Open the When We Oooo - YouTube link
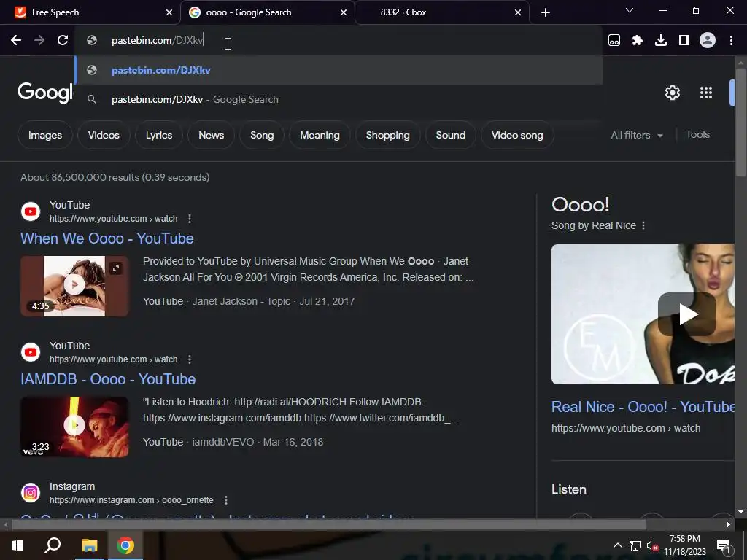 tap(107, 238)
